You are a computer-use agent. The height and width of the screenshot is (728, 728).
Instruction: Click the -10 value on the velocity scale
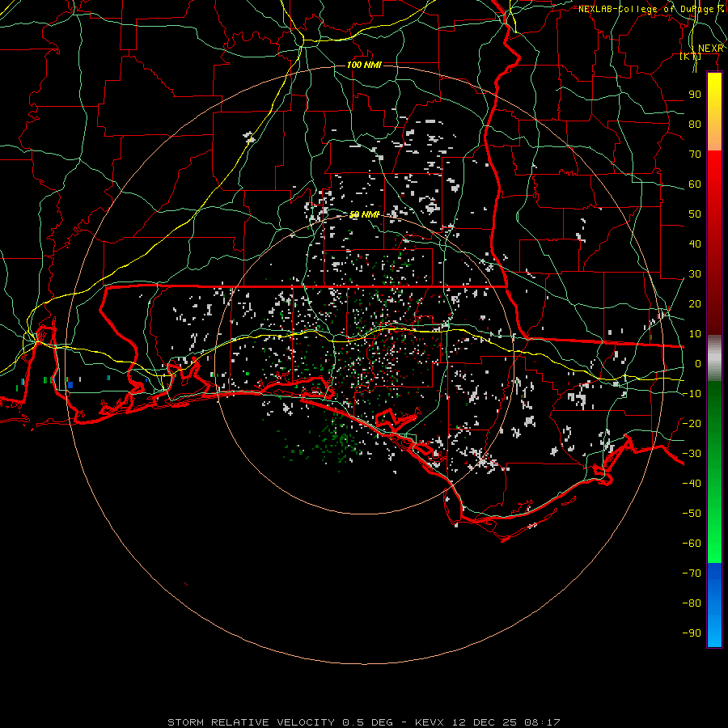click(x=692, y=394)
